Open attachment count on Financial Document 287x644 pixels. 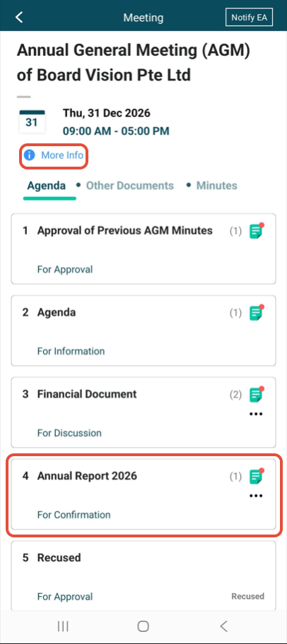coord(235,395)
